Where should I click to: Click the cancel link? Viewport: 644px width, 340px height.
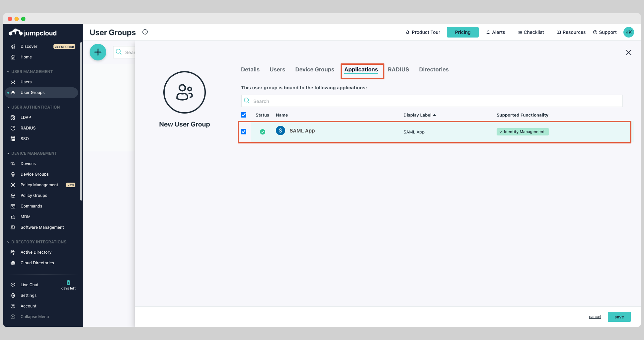click(595, 316)
